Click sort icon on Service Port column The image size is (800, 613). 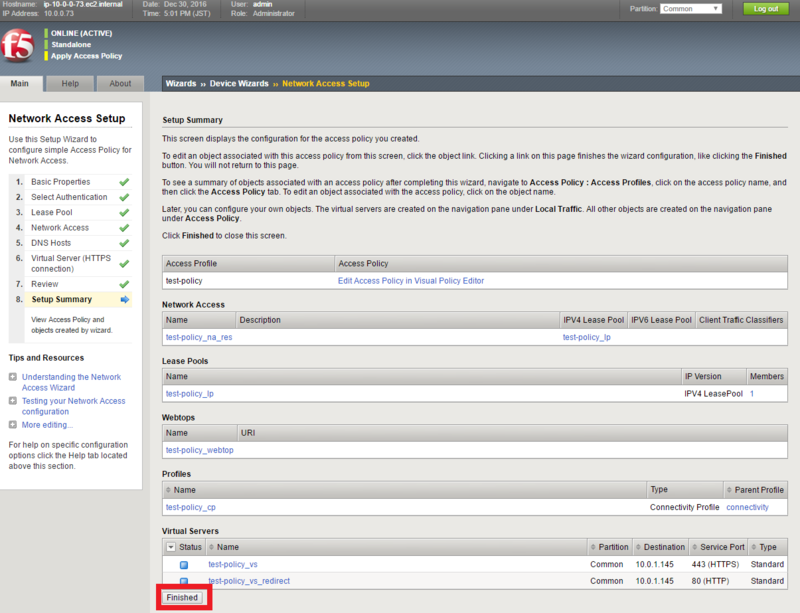pyautogui.click(x=694, y=547)
